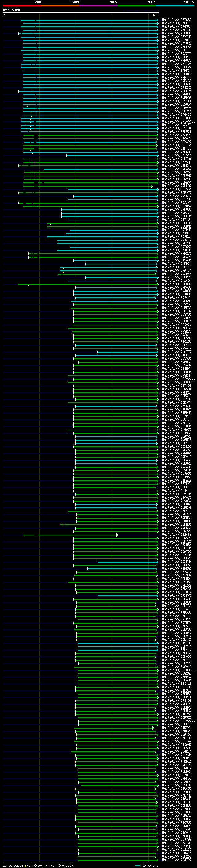This screenshot has width=197, height=868.
Task: Select the UniRef100_P46257 label
Action: pyautogui.click(x=176, y=714)
